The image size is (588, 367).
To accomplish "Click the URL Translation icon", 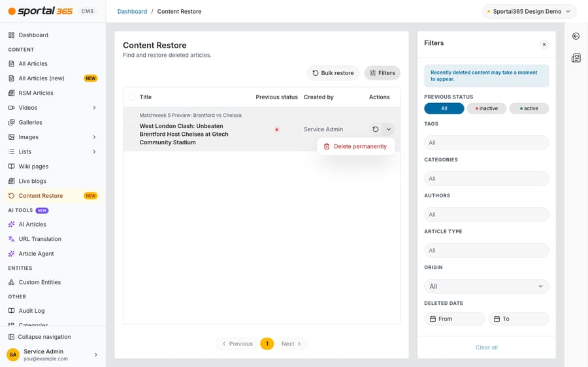I will tap(11, 239).
